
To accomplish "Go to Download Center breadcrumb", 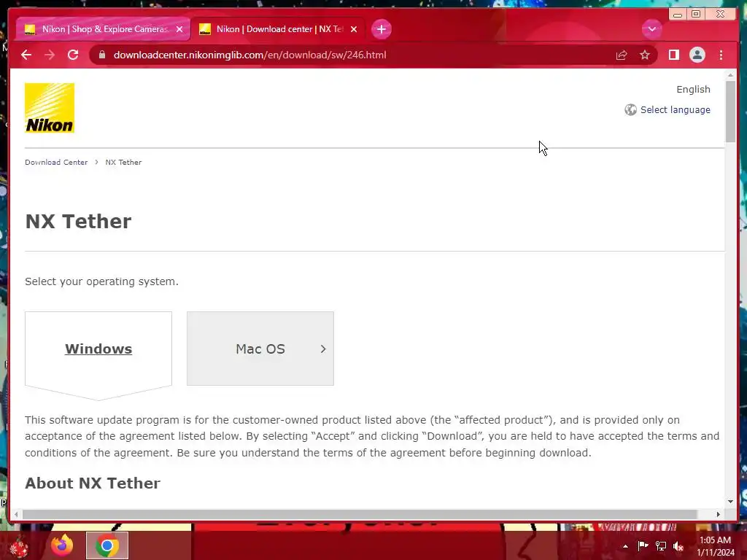I will point(56,162).
